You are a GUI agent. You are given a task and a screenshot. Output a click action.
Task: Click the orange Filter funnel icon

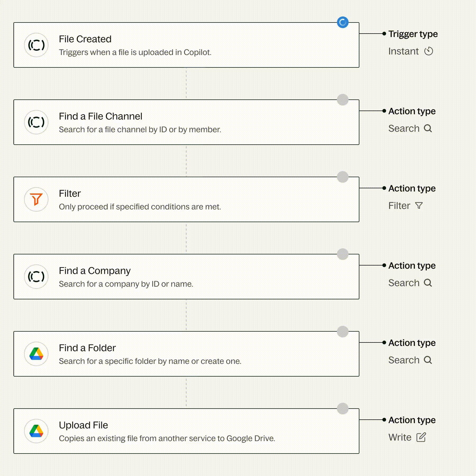(x=36, y=199)
